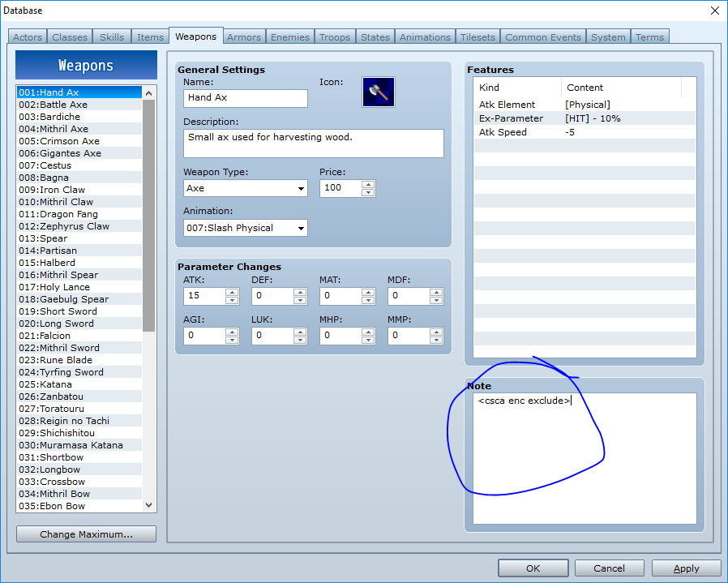Close the Database window
This screenshot has height=583, width=728.
tap(715, 11)
